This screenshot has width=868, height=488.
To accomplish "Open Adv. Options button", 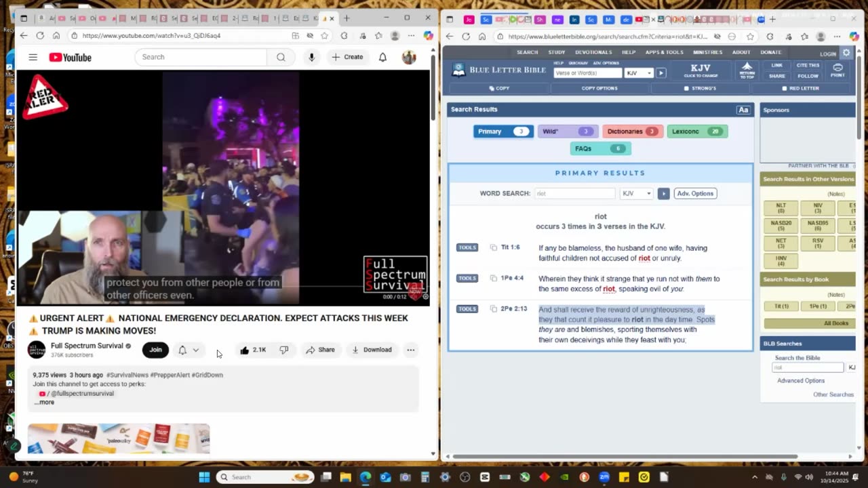I will (x=695, y=193).
